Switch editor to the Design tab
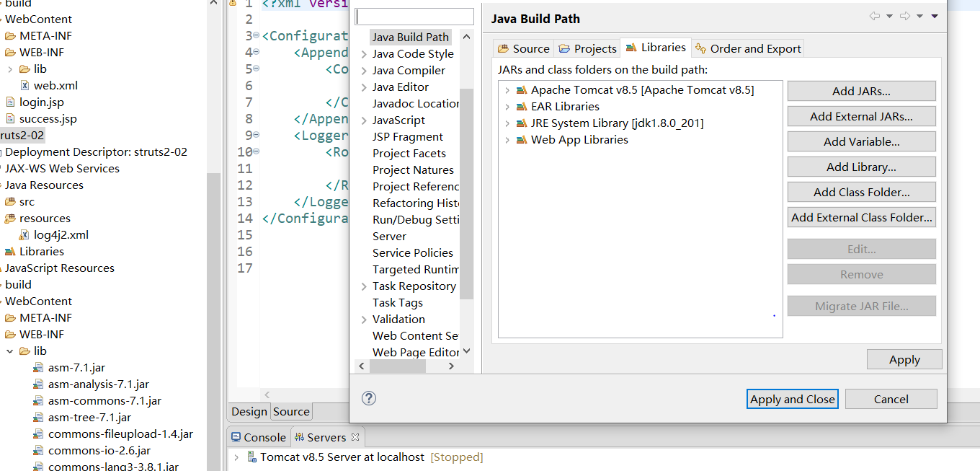This screenshot has height=471, width=980. [249, 411]
